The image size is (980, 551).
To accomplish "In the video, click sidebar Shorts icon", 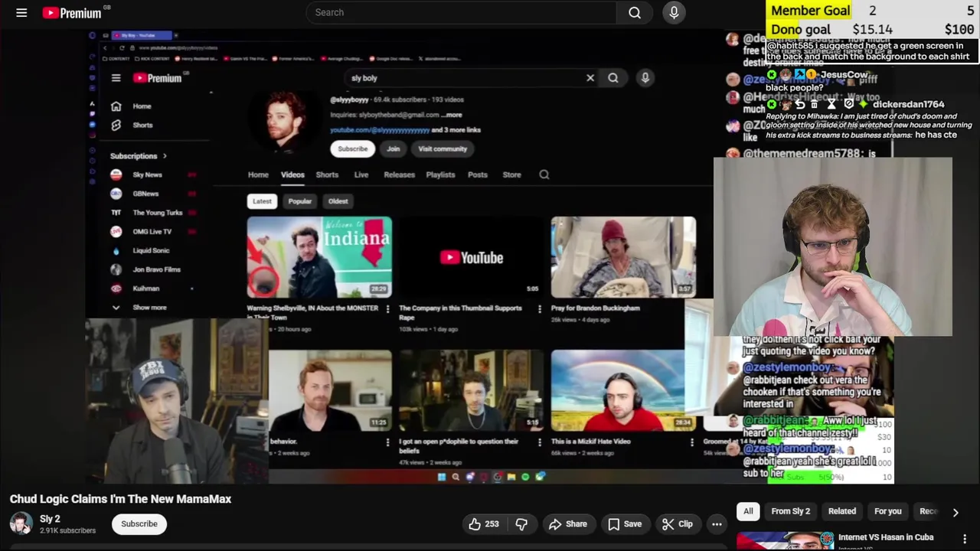I will tap(116, 126).
